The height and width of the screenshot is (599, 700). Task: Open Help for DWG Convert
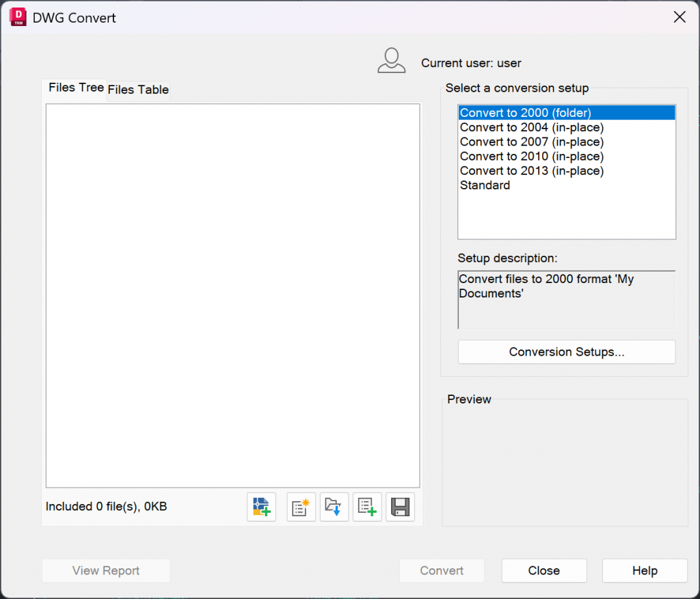point(645,570)
